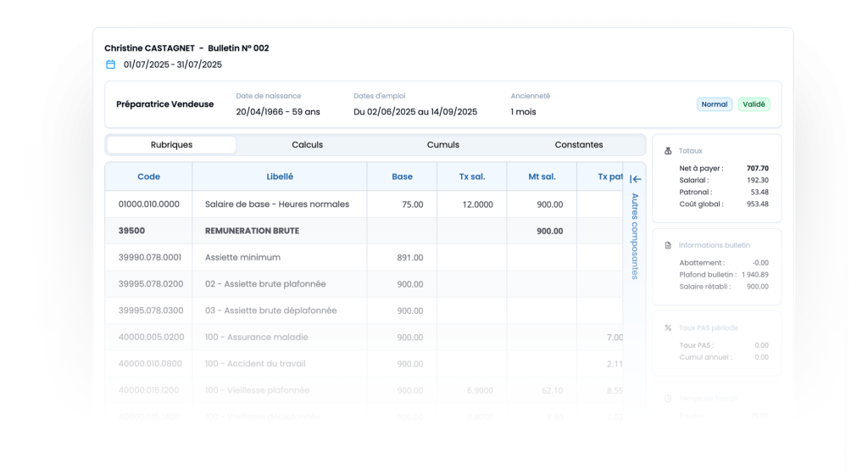Click the calendar icon beside the pay period
The image size is (868, 475).
[110, 64]
